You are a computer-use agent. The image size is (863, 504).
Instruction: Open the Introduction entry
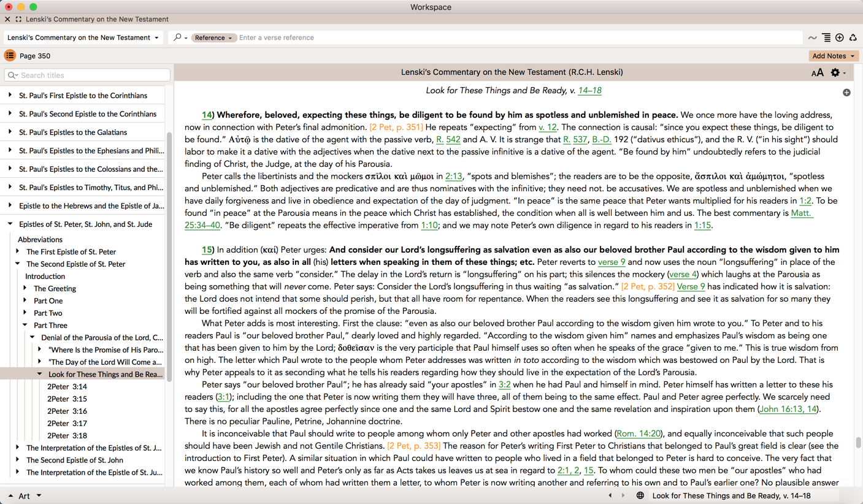(x=45, y=277)
